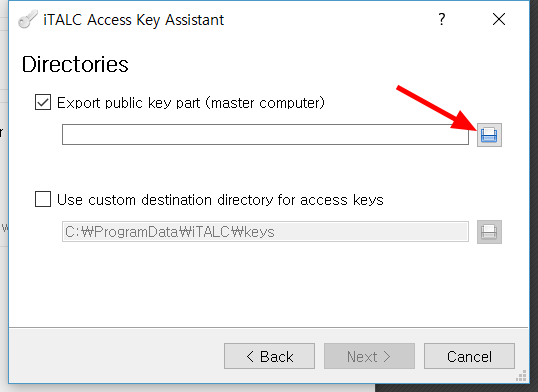Enable Use custom destination directory checkbox
Screen dimensions: 538x392
pyautogui.click(x=43, y=199)
